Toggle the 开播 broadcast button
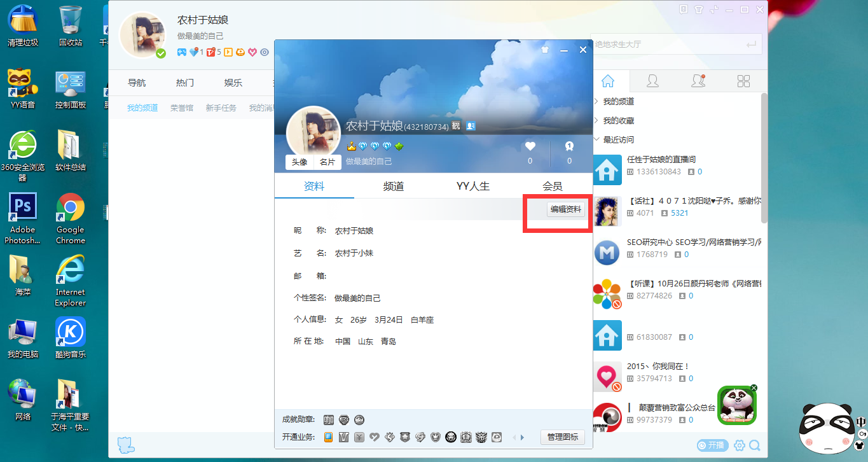Viewport: 868px width, 462px height. (x=712, y=445)
